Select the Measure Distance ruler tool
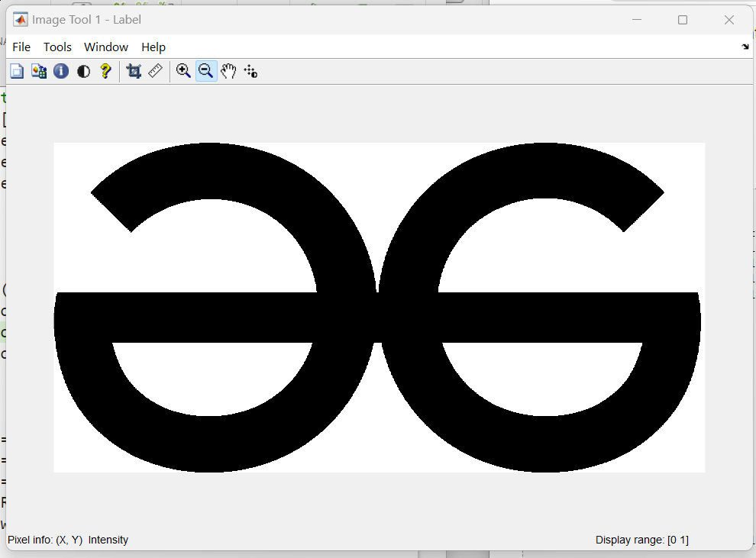756x558 pixels. [x=155, y=72]
